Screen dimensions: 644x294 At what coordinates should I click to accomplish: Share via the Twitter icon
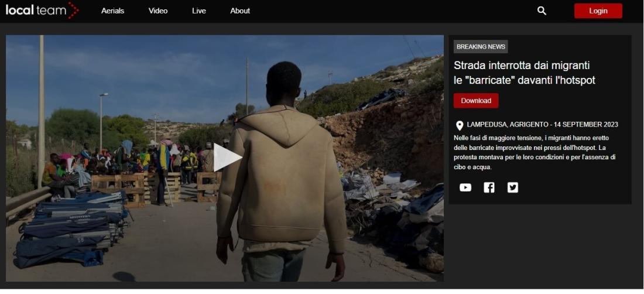(x=513, y=187)
